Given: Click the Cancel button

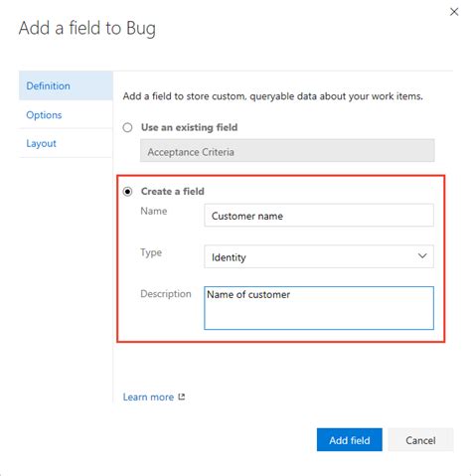Looking at the screenshot, I should tap(420, 440).
